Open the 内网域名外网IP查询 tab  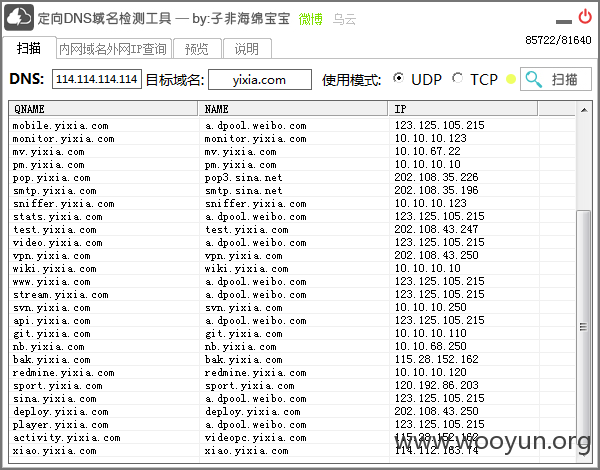click(x=113, y=49)
